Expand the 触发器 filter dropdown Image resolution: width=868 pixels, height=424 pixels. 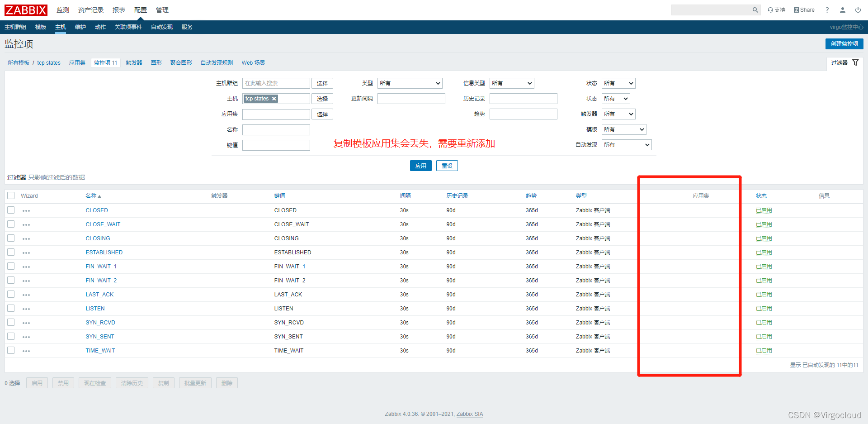(x=618, y=114)
